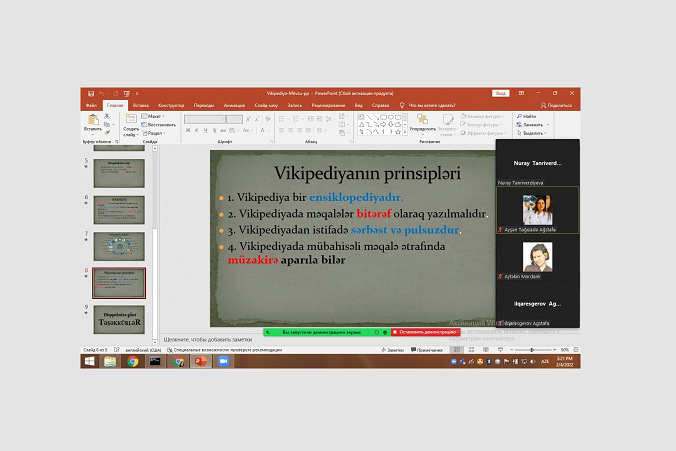The height and width of the screenshot is (451, 676).
Task: Click the red Stop sharing (Остановить демонстрацию) button
Action: 426,332
